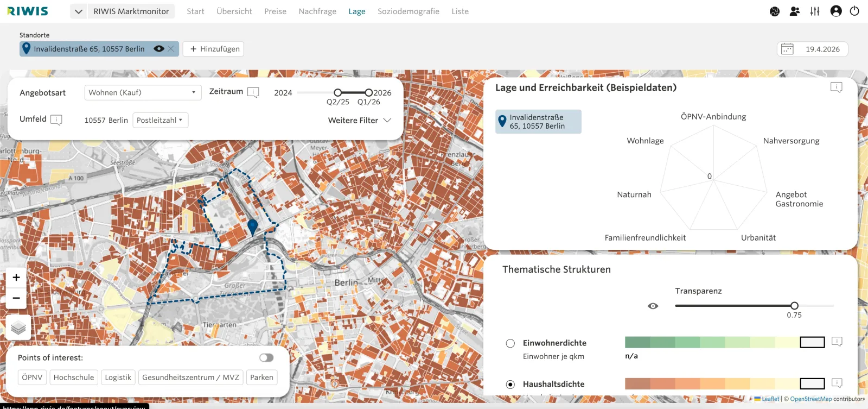Switch to the Nachfrage tab
The height and width of the screenshot is (409, 868).
tap(317, 11)
